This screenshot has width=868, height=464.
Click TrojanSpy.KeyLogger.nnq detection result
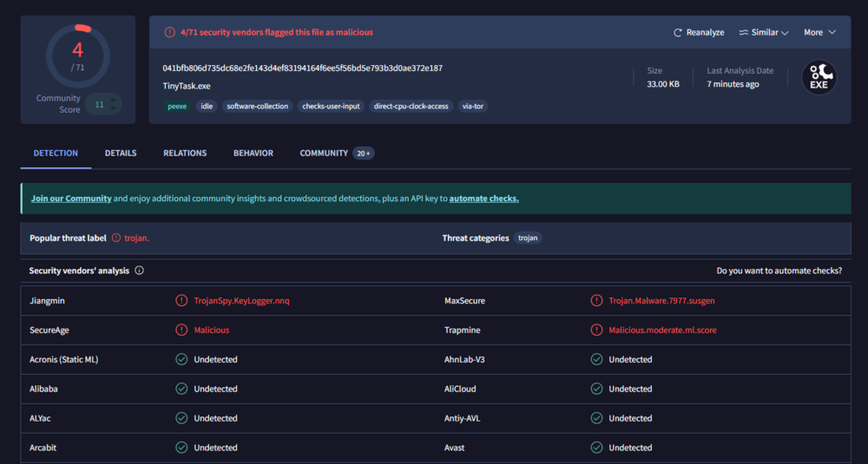point(241,301)
